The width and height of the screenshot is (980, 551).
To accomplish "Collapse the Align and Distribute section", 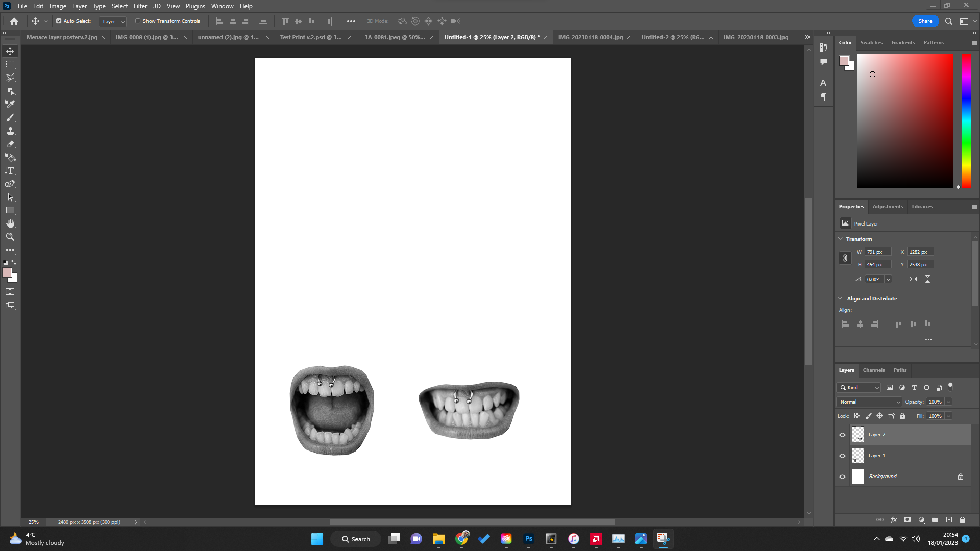I will tap(841, 298).
